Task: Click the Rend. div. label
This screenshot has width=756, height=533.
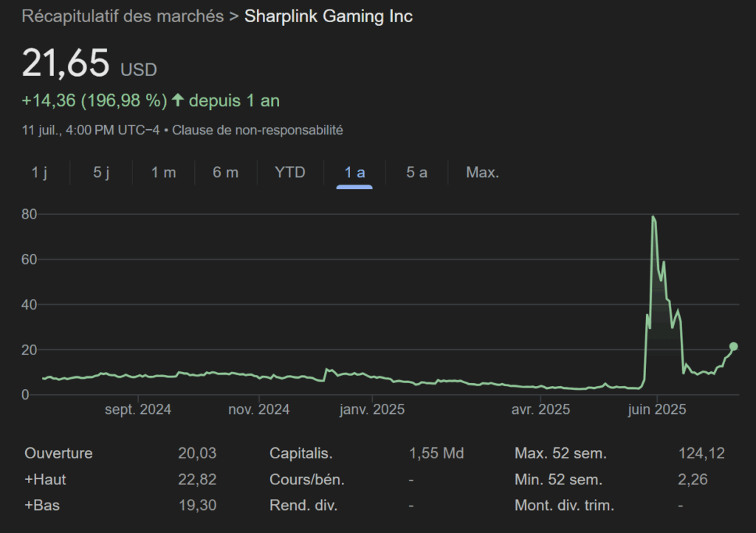Action: pyautogui.click(x=303, y=506)
